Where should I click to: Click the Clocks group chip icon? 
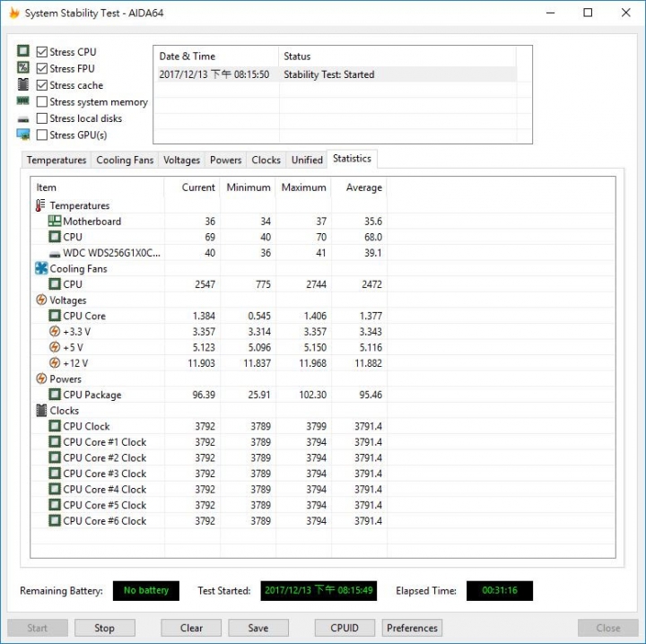pyautogui.click(x=41, y=410)
